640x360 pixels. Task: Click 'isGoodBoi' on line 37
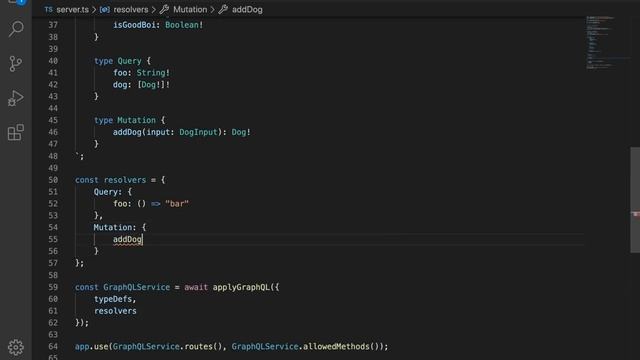coord(134,25)
